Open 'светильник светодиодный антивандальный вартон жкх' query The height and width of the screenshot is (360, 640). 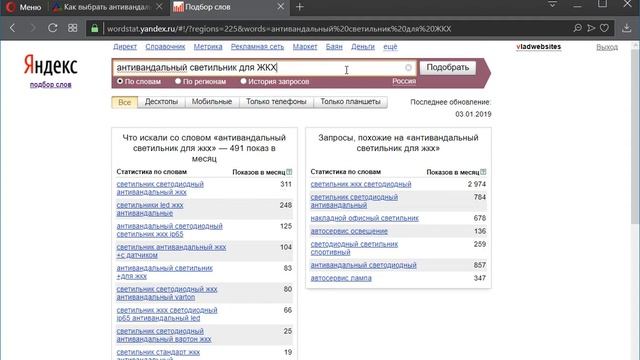[x=164, y=335]
